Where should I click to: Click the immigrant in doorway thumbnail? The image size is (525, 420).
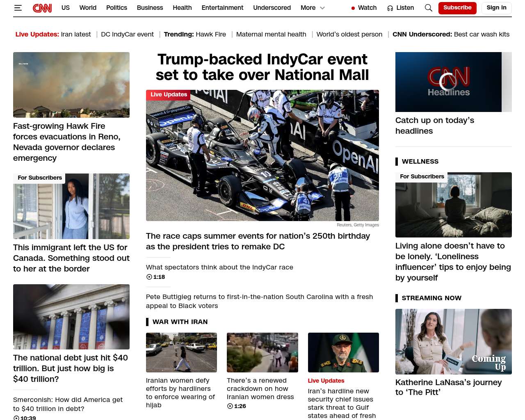(x=71, y=206)
